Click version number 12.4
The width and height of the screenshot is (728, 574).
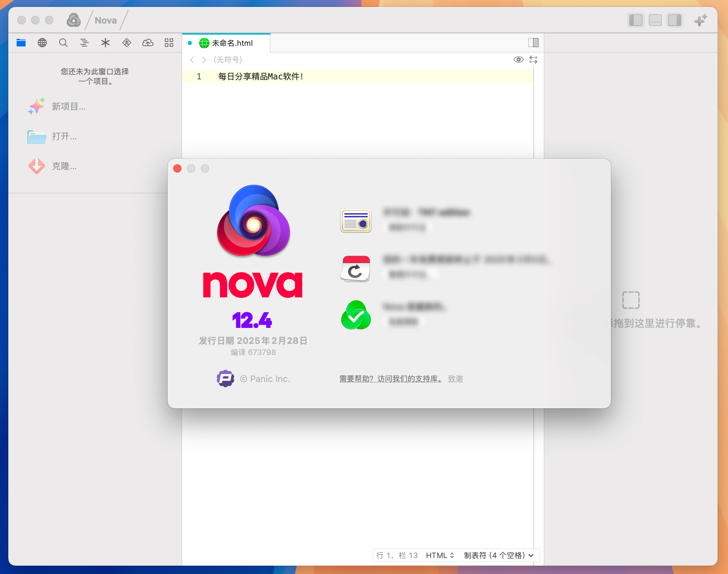[252, 320]
